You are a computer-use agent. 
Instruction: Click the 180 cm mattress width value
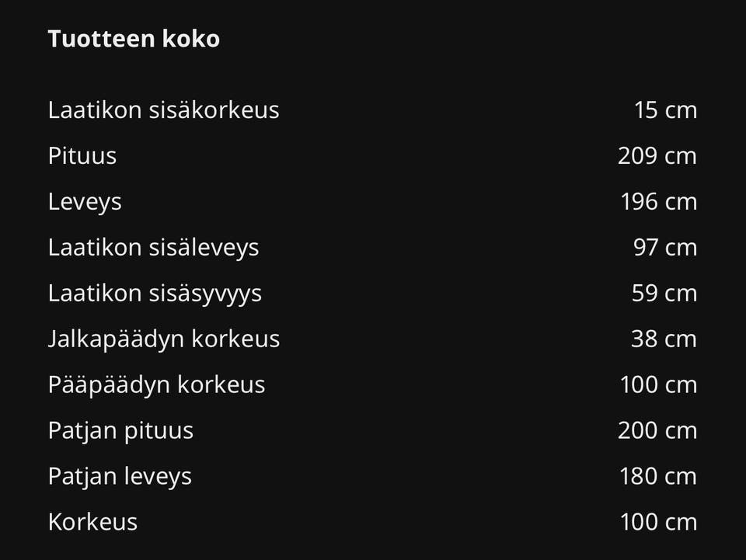point(657,476)
